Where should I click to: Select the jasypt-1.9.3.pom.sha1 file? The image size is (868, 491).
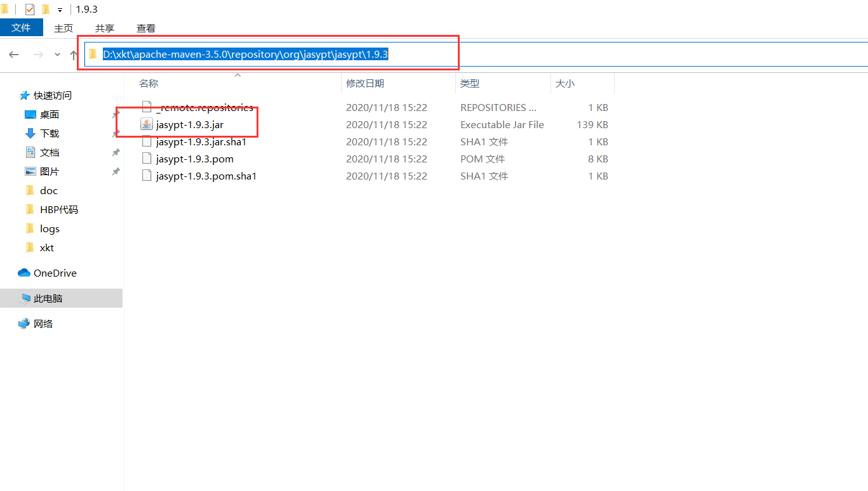206,176
